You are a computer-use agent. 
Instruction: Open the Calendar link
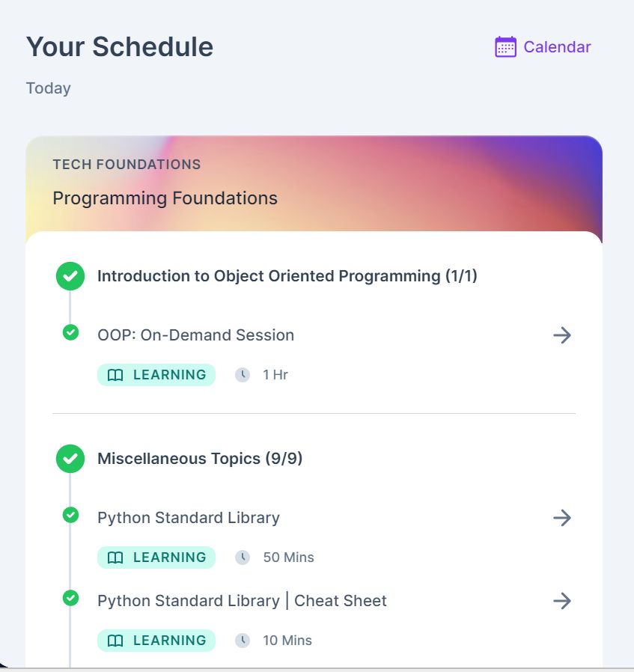point(557,47)
